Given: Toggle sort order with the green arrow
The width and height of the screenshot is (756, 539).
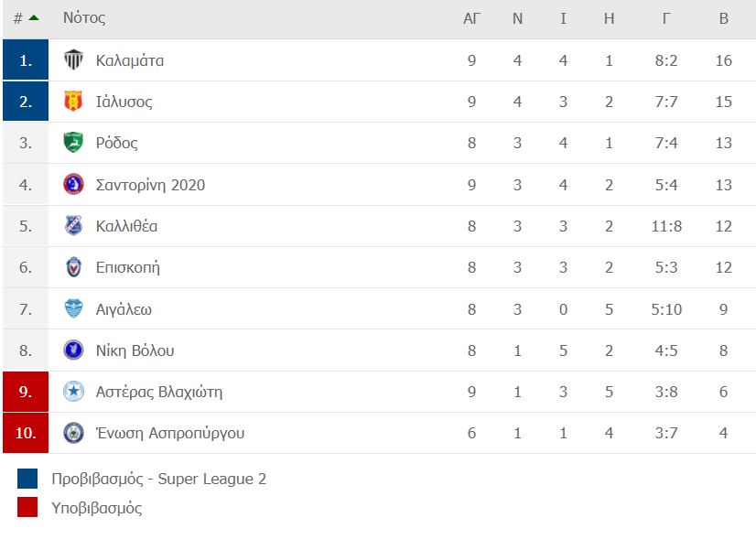Looking at the screenshot, I should pos(34,17).
